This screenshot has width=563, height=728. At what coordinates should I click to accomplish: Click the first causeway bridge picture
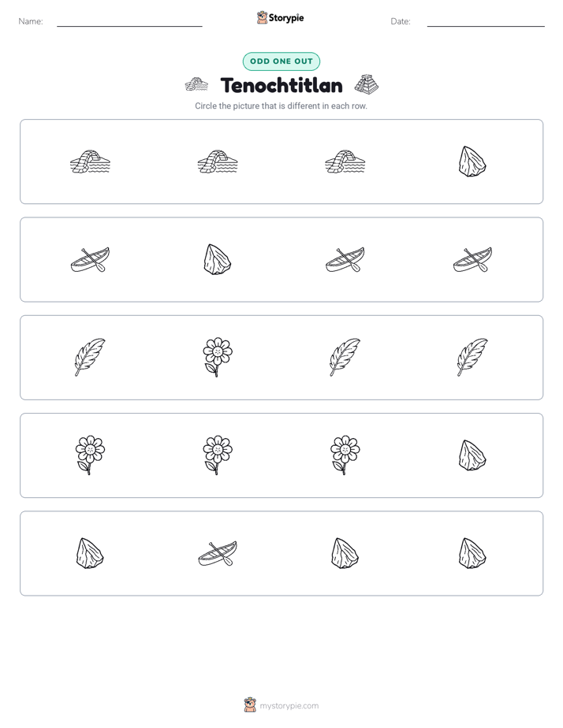(90, 162)
